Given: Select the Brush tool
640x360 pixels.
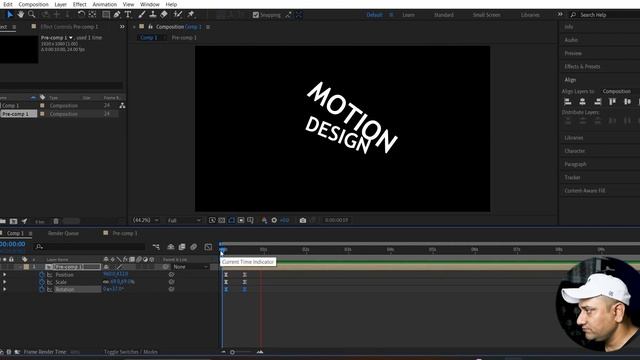Looking at the screenshot, I should tap(141, 15).
